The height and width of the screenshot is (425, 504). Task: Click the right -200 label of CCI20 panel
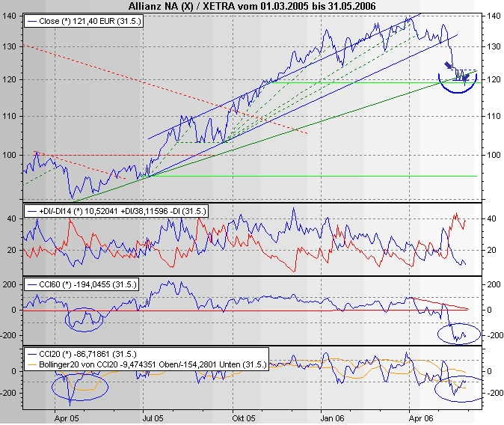point(495,393)
